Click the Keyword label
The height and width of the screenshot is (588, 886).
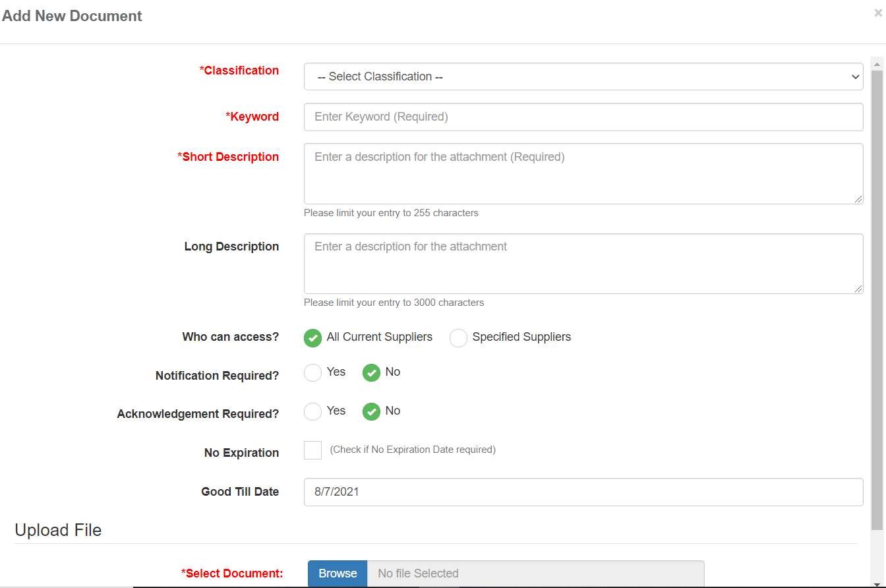point(252,117)
